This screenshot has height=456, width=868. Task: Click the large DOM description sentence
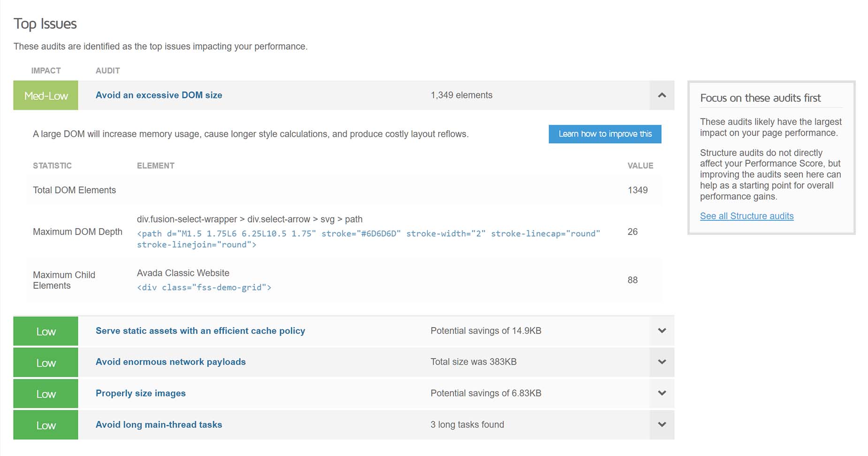[x=251, y=134]
